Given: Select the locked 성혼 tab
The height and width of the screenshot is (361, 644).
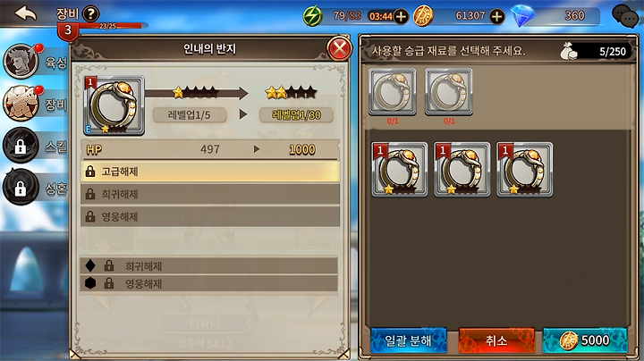Looking at the screenshot, I should coord(35,188).
